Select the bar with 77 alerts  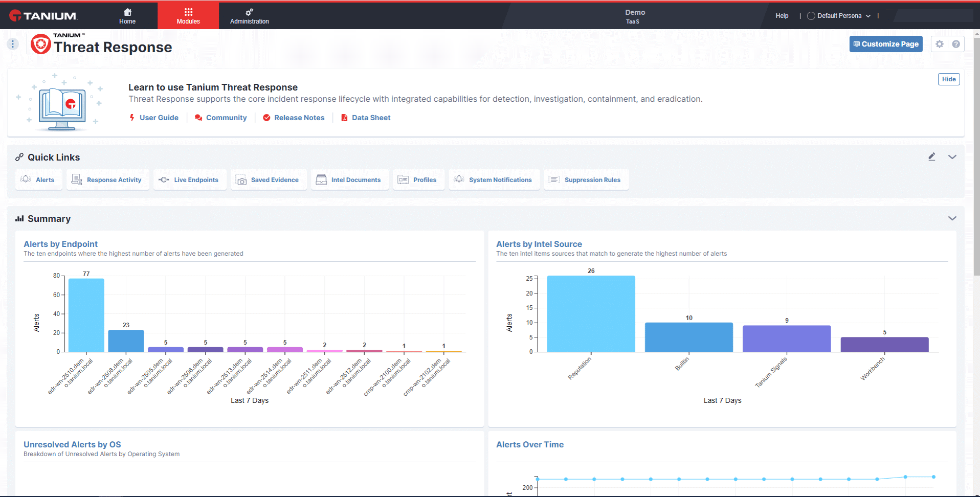[x=86, y=315]
